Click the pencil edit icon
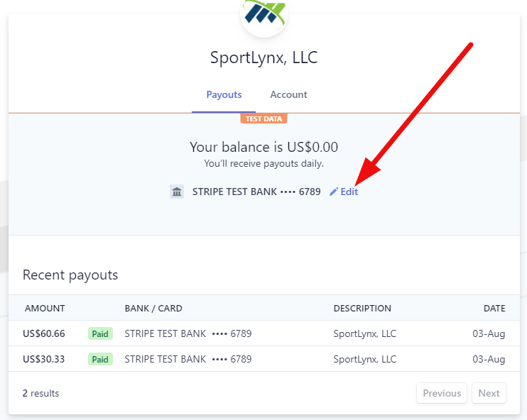The width and height of the screenshot is (527, 420). [333, 192]
